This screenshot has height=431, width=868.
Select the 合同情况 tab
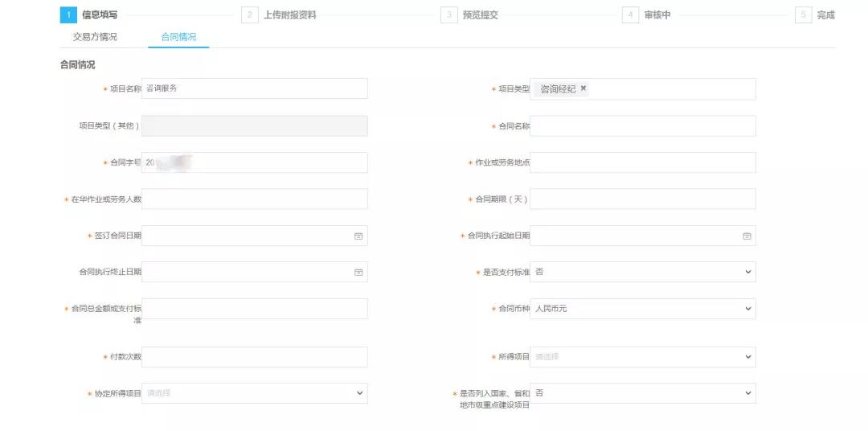coord(178,37)
